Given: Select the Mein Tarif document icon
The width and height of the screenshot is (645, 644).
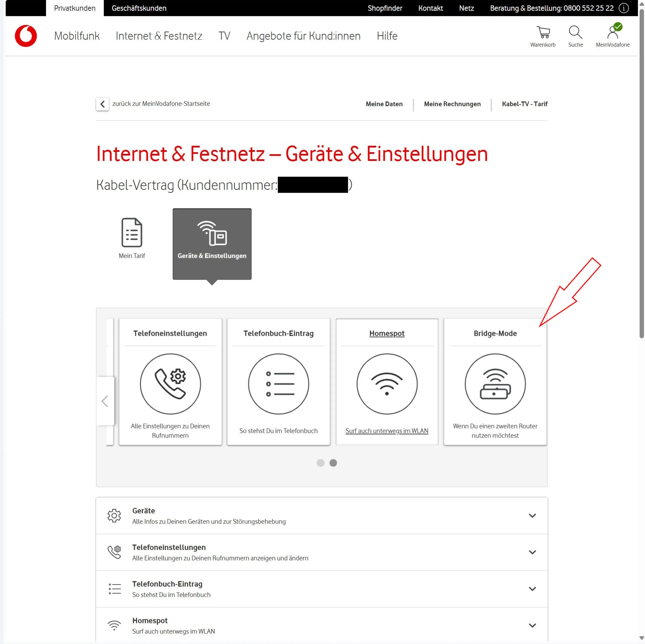Looking at the screenshot, I should point(132,233).
